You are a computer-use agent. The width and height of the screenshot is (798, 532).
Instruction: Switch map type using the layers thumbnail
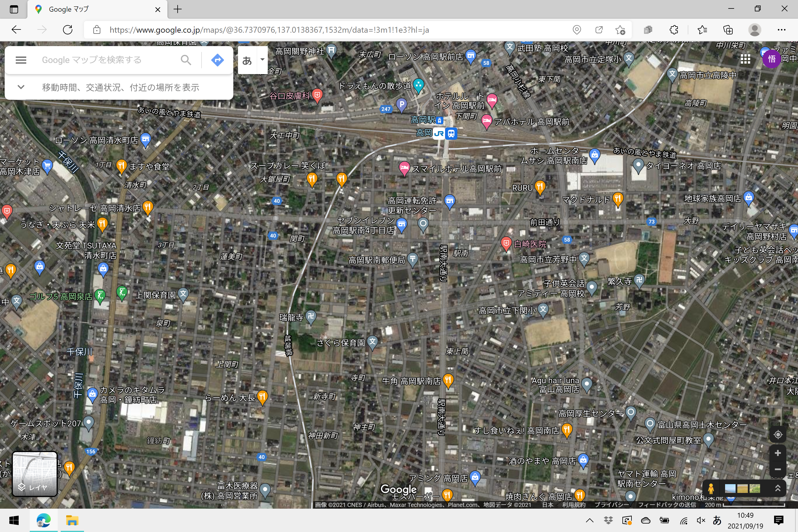35,474
